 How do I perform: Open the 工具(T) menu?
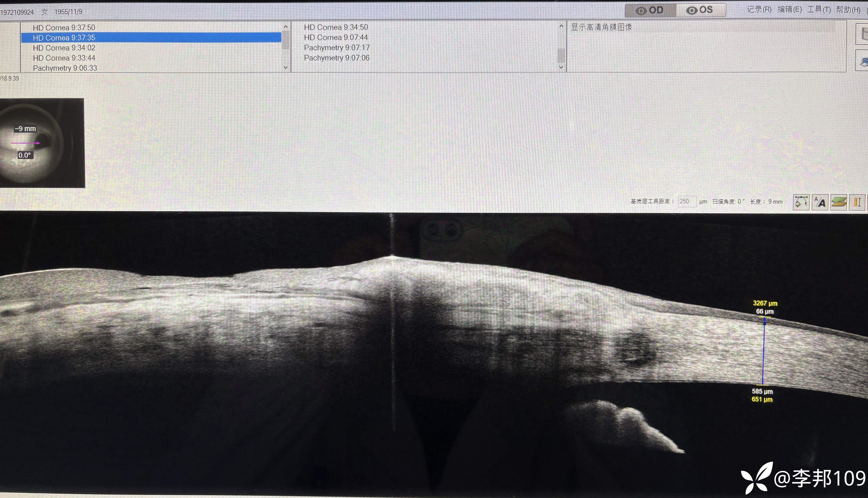[819, 10]
